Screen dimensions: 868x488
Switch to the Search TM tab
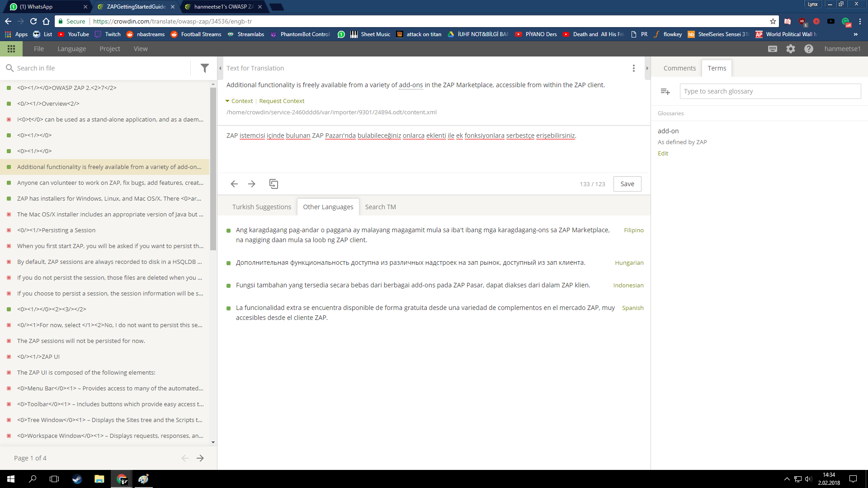click(381, 207)
